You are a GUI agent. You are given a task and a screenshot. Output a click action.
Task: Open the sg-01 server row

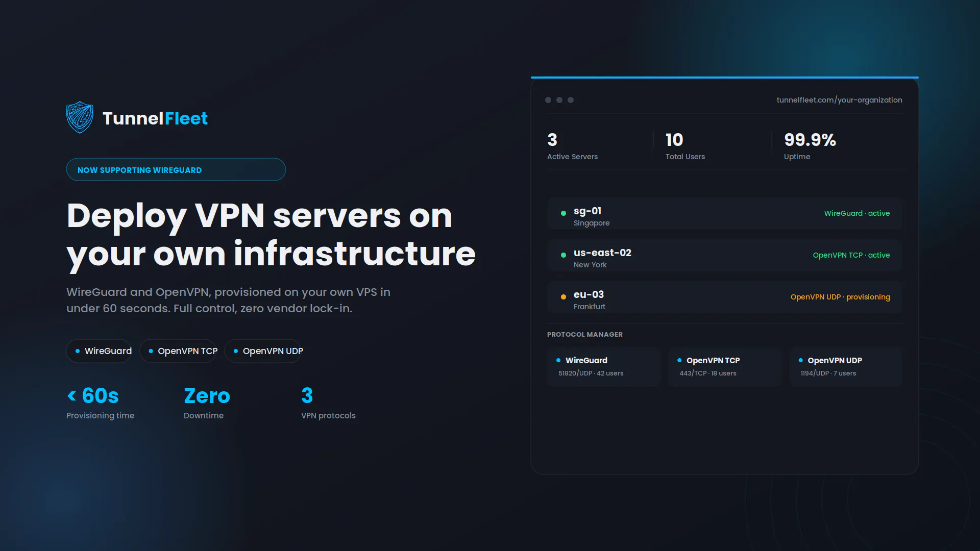pyautogui.click(x=725, y=214)
